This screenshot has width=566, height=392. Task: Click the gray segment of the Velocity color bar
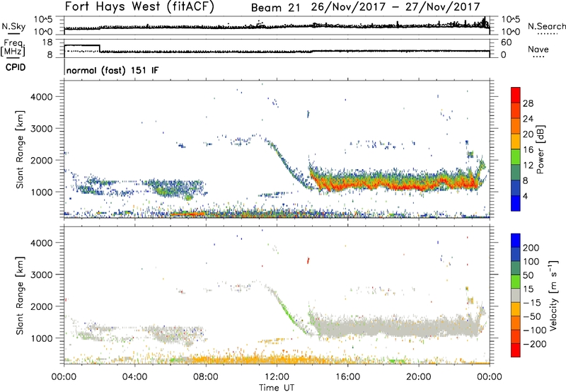[x=516, y=295]
